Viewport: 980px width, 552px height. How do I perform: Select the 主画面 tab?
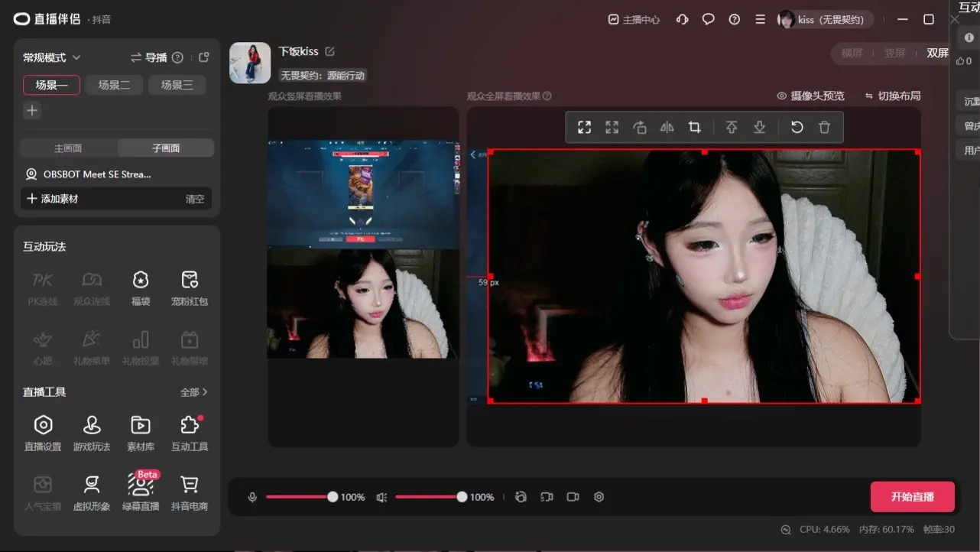(x=68, y=148)
